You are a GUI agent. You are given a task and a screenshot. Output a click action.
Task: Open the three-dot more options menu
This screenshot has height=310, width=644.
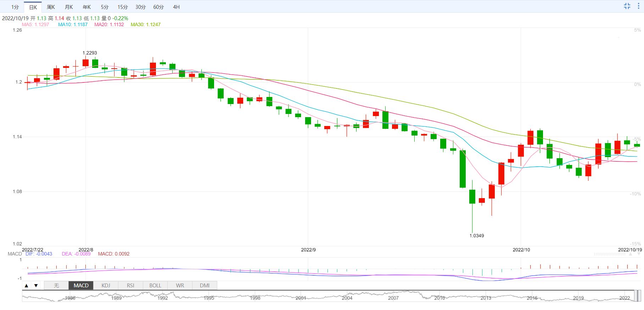tap(638, 6)
